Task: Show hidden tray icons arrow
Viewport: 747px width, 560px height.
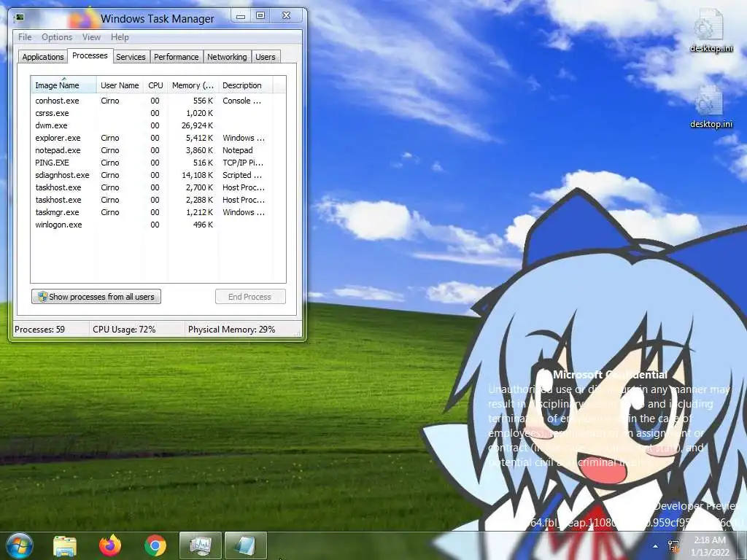Action: coord(656,546)
